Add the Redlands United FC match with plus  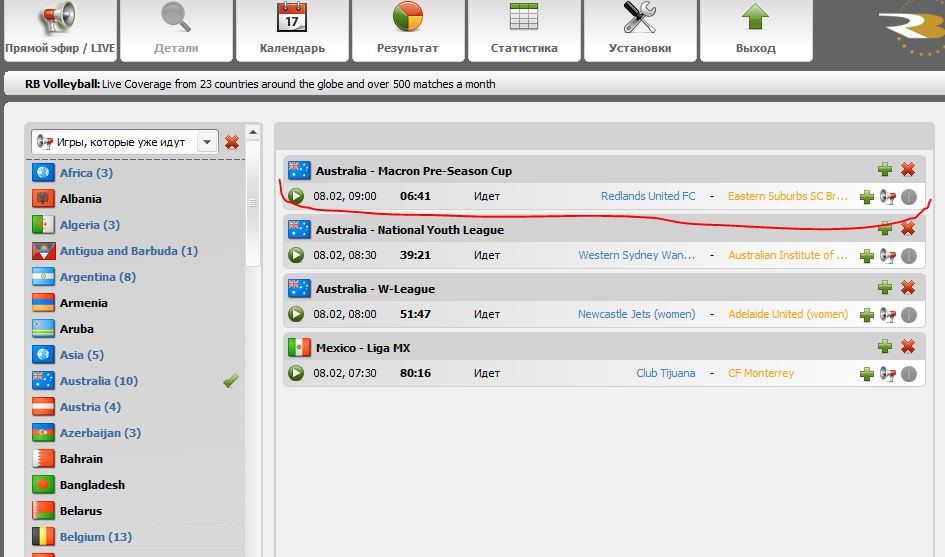click(x=867, y=197)
